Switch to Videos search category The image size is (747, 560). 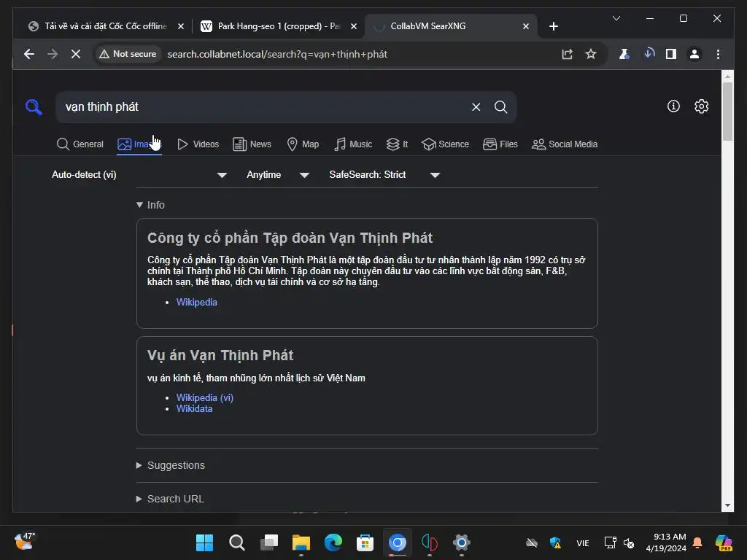(198, 144)
